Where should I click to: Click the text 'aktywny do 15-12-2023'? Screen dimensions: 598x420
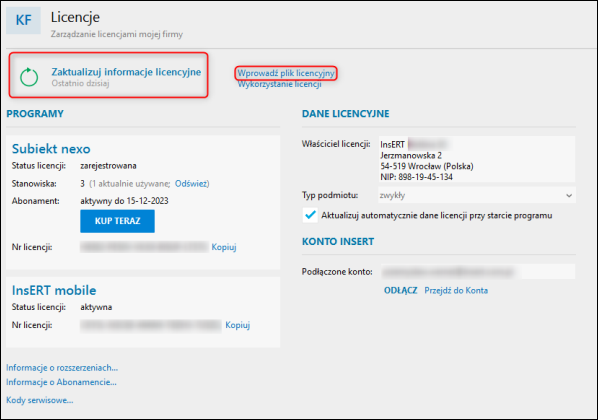coord(124,201)
